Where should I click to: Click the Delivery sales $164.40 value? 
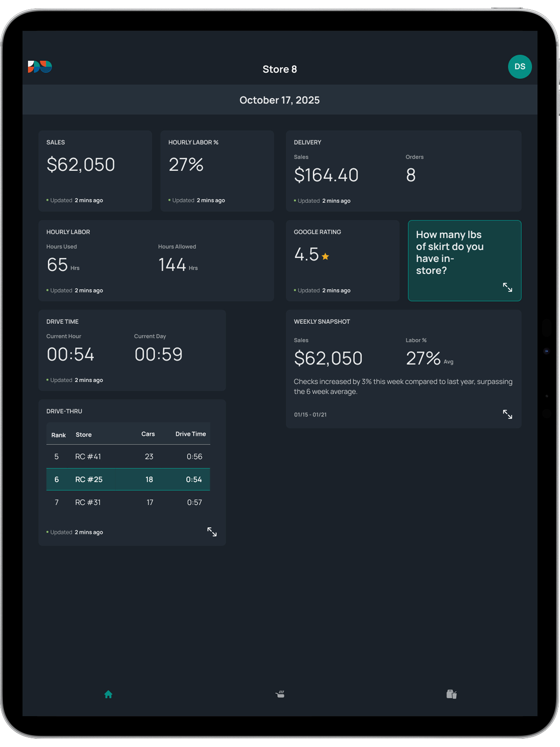pyautogui.click(x=326, y=175)
